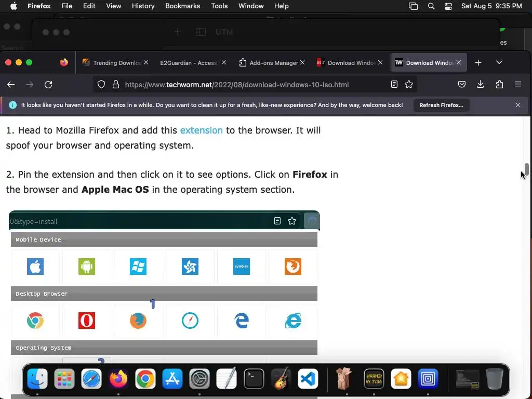532x399 pixels.
Task: Open TextEdit from the Dock
Action: pyautogui.click(x=227, y=379)
